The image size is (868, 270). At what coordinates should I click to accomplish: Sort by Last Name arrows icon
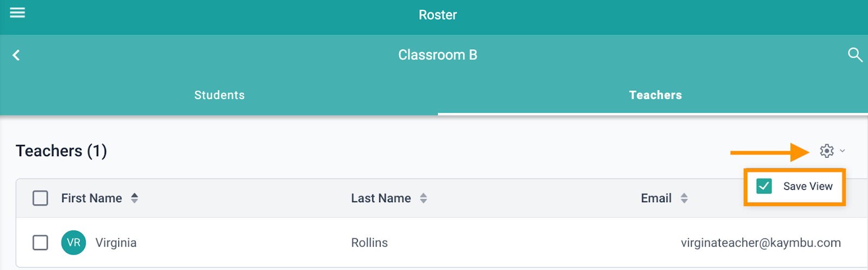[424, 198]
